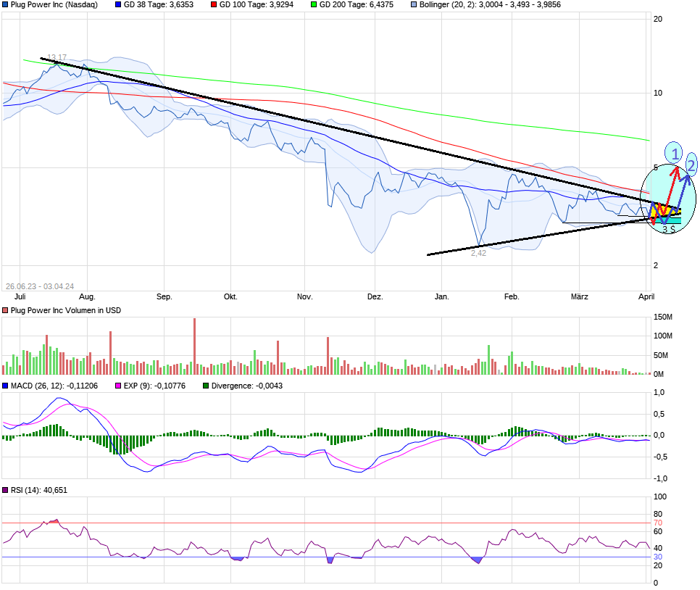Click the magenta EXP (9) legend swatch
This screenshot has width=700, height=590.
click(118, 386)
